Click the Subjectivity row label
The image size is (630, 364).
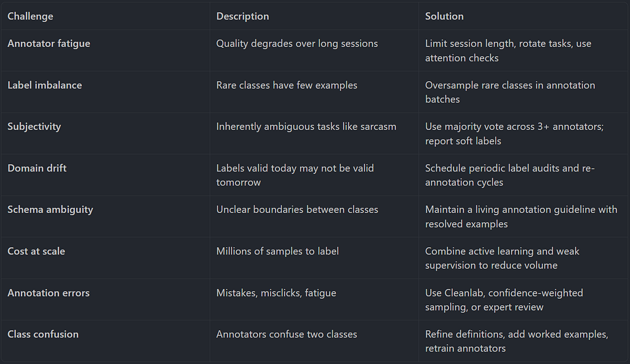coord(34,127)
